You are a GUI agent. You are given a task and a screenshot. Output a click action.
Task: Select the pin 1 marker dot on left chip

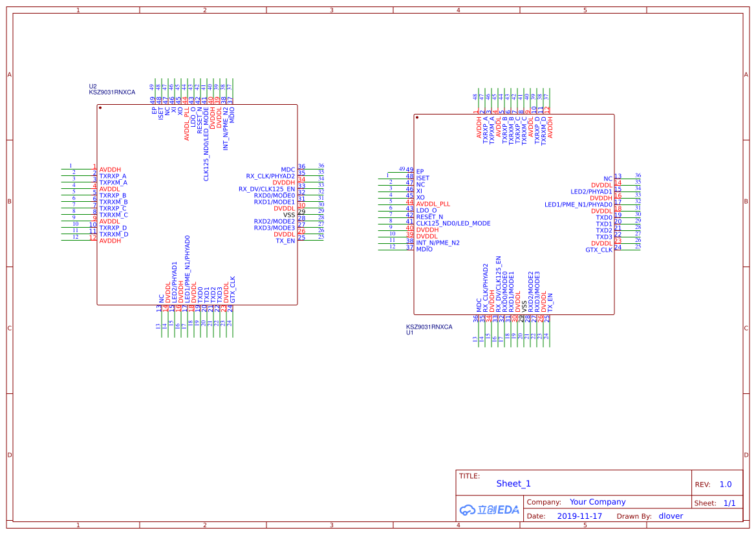pyautogui.click(x=100, y=107)
